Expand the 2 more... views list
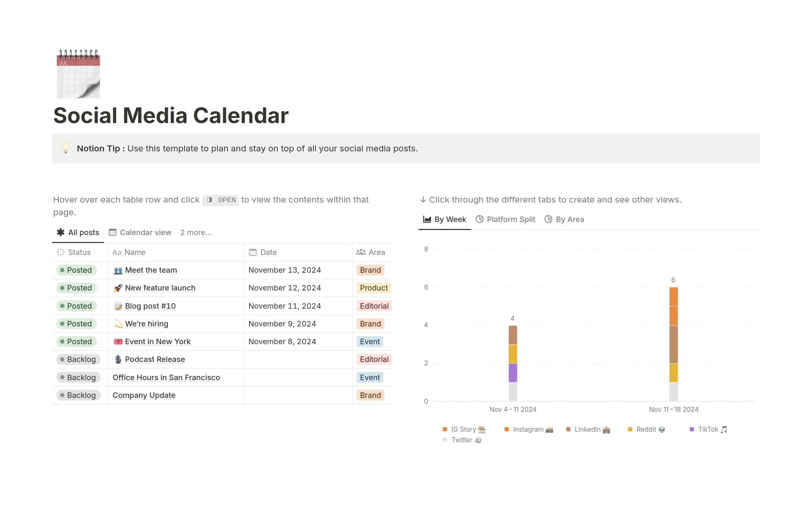812x507 pixels. (x=196, y=232)
